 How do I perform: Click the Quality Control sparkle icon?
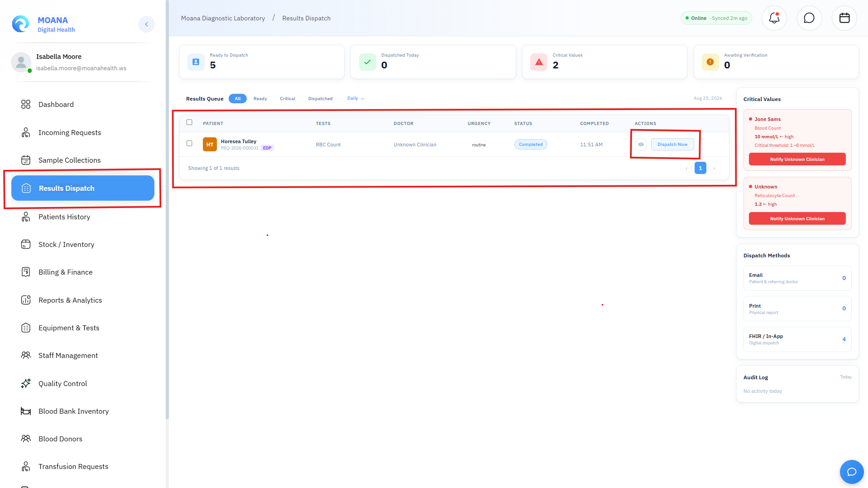click(26, 383)
